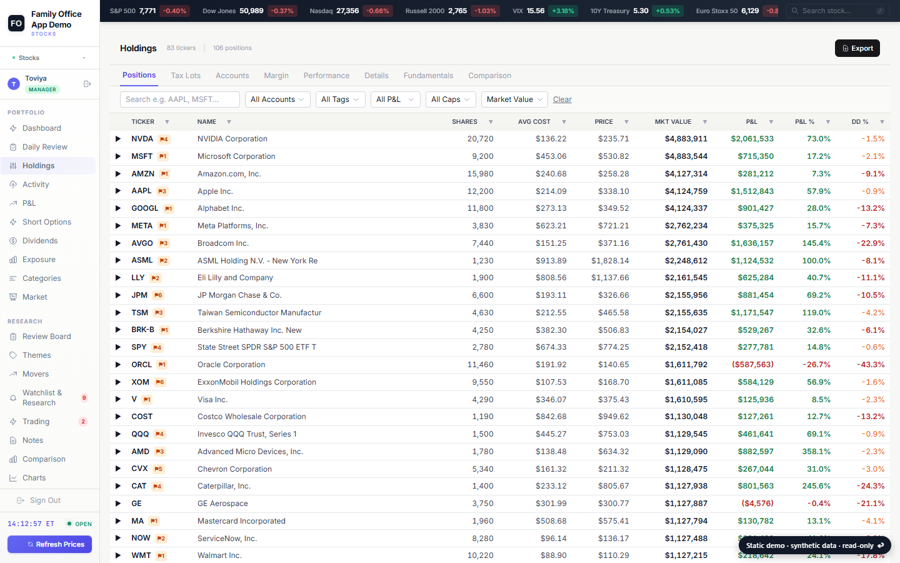Select the Positions tab

139,75
